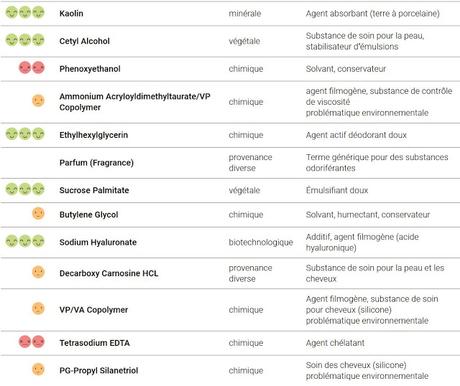The width and height of the screenshot is (460, 386).
Task: Select the green smileys beside Cetyl Alcohol
Action: (x=25, y=40)
